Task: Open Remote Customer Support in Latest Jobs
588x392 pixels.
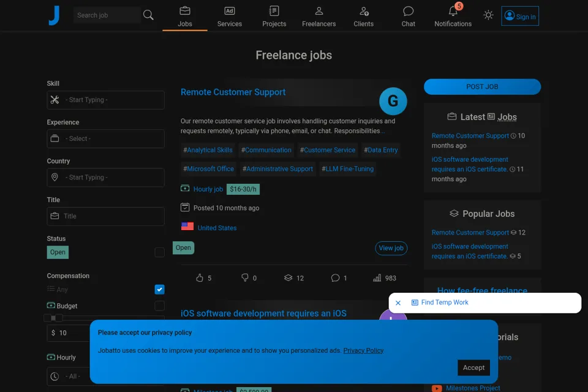Action: tap(470, 136)
